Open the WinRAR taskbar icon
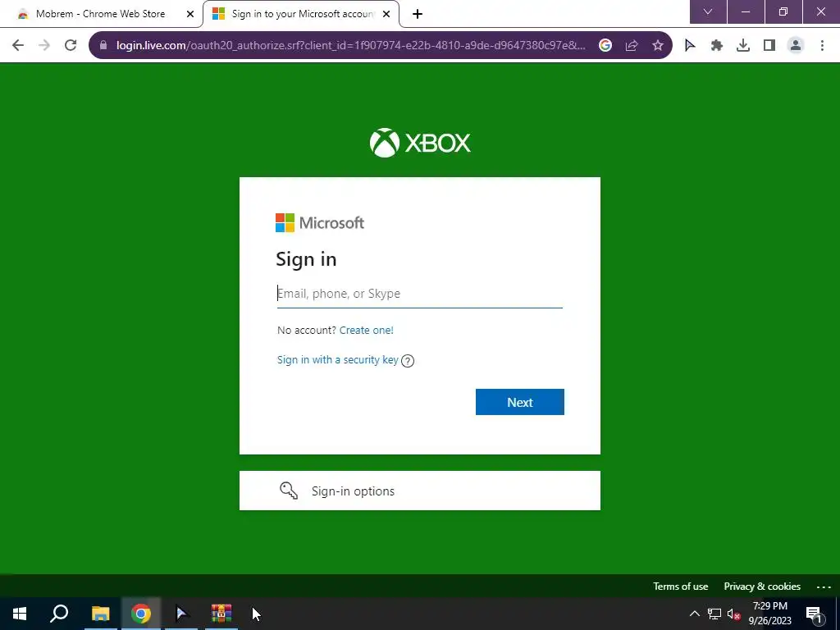 pyautogui.click(x=221, y=614)
